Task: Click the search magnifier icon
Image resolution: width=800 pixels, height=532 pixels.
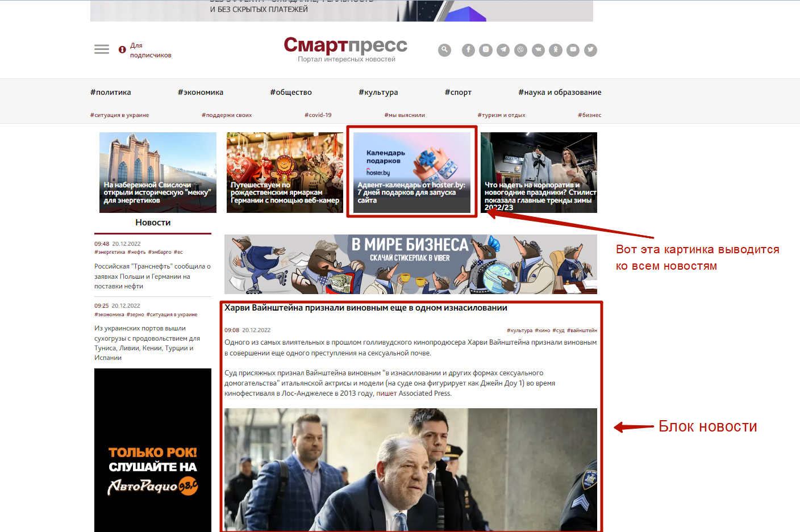Action: click(x=444, y=50)
